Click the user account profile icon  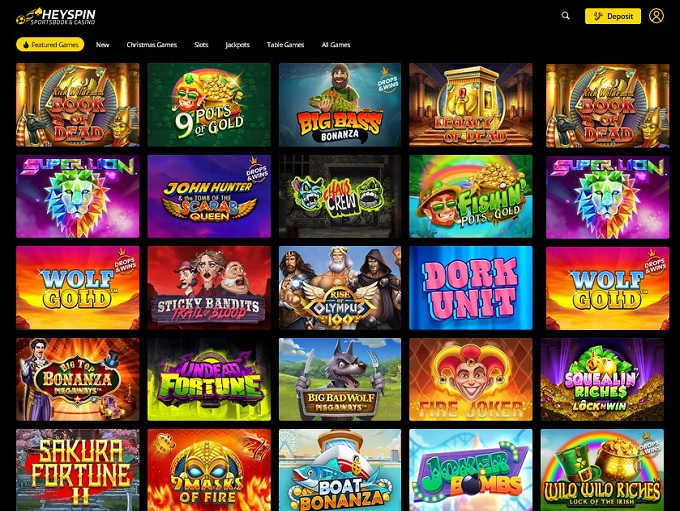656,16
